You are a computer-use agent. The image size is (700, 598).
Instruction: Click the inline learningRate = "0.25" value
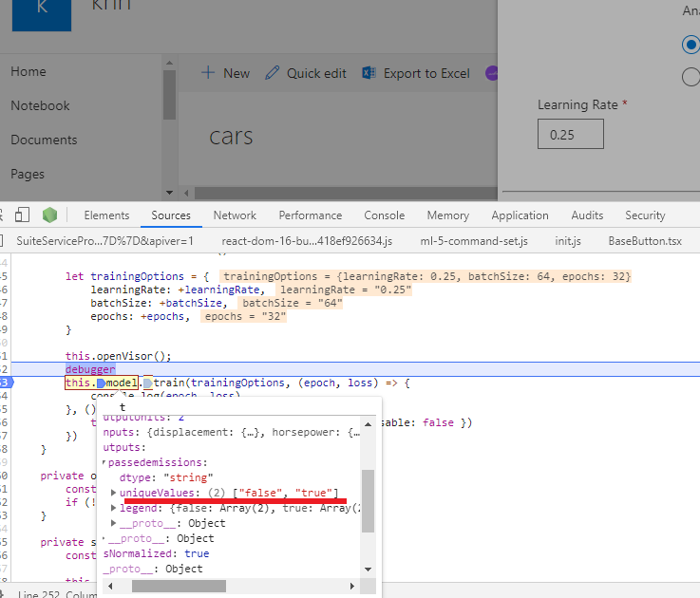(x=343, y=290)
